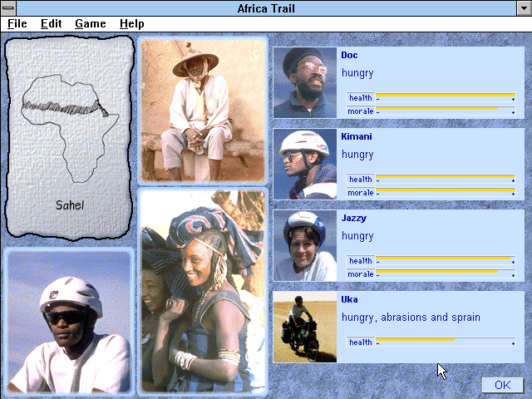Click Kimani's morale bar
The image size is (532, 399).
pyautogui.click(x=446, y=192)
